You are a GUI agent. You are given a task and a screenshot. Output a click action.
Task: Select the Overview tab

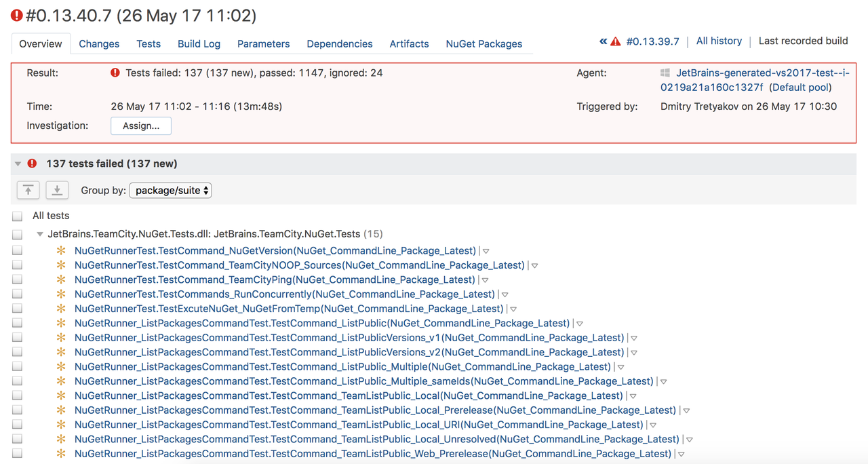coord(41,43)
